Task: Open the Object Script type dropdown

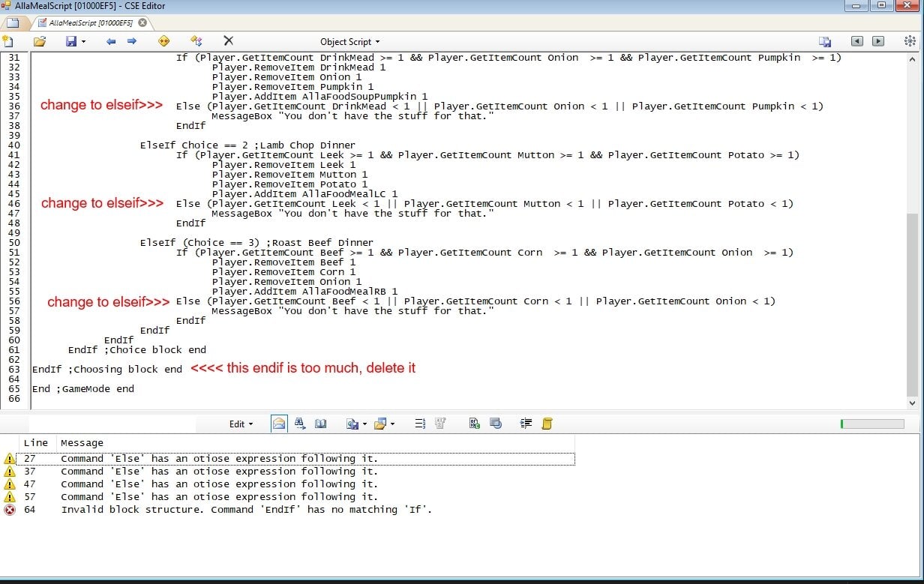Action: (350, 42)
